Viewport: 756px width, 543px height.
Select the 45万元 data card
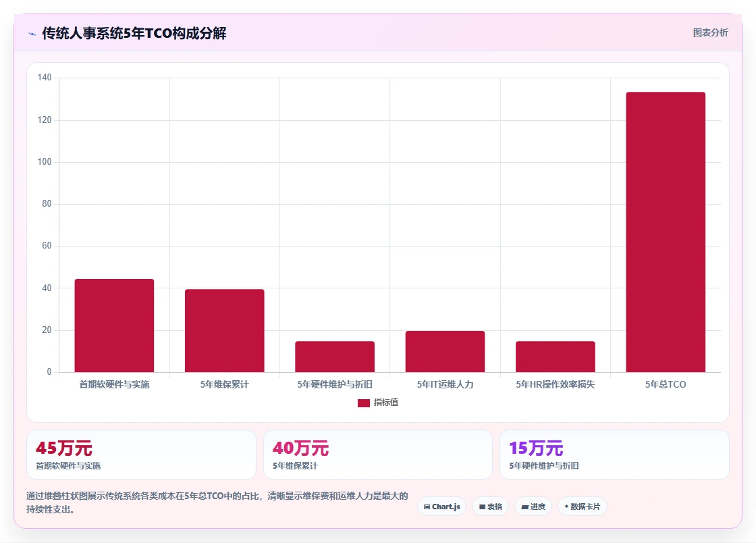(141, 455)
